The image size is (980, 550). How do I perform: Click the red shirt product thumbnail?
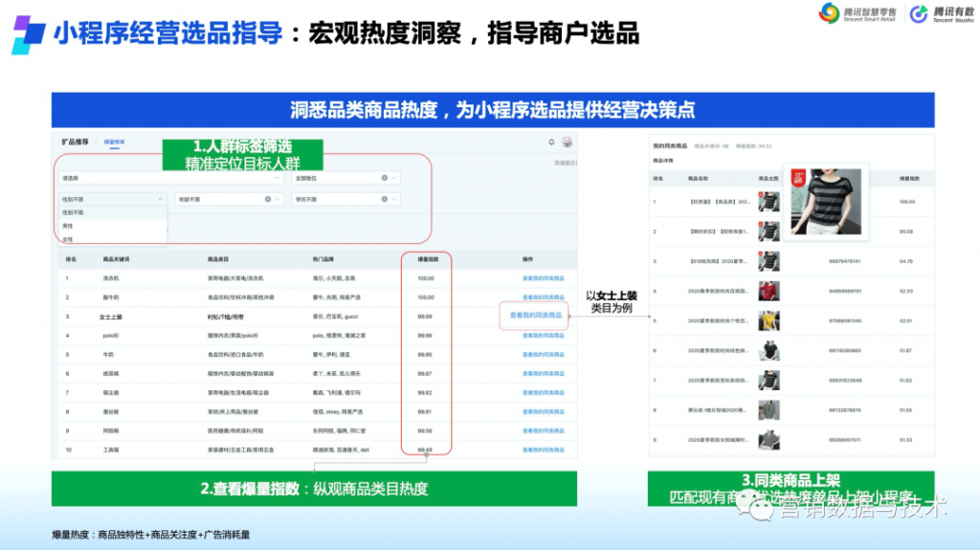point(768,291)
